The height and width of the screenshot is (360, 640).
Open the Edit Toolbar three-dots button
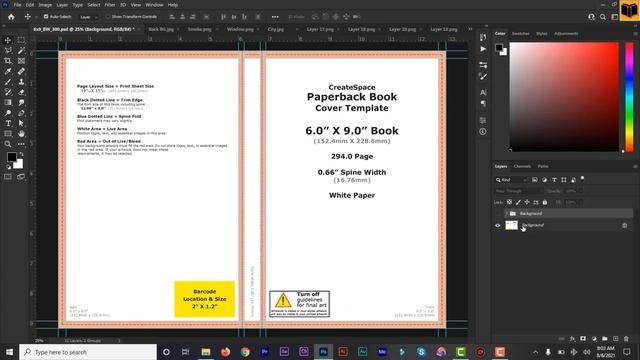tap(21, 144)
